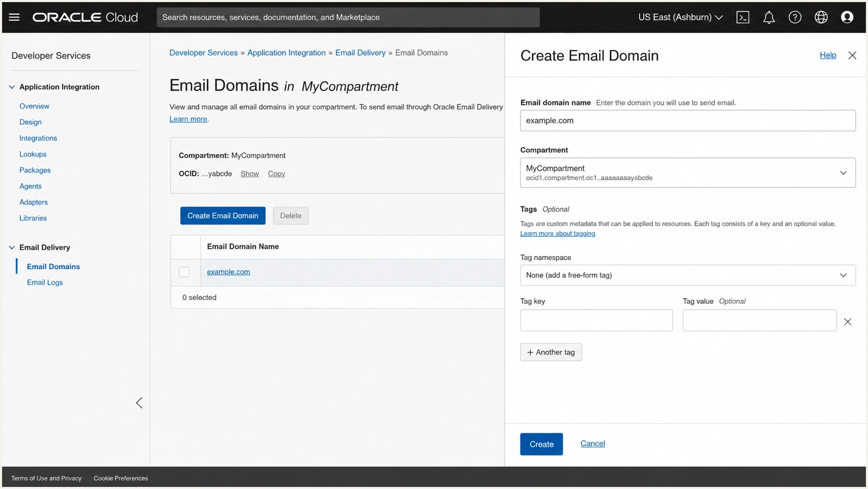Click the Create Email Domain button

click(x=223, y=216)
